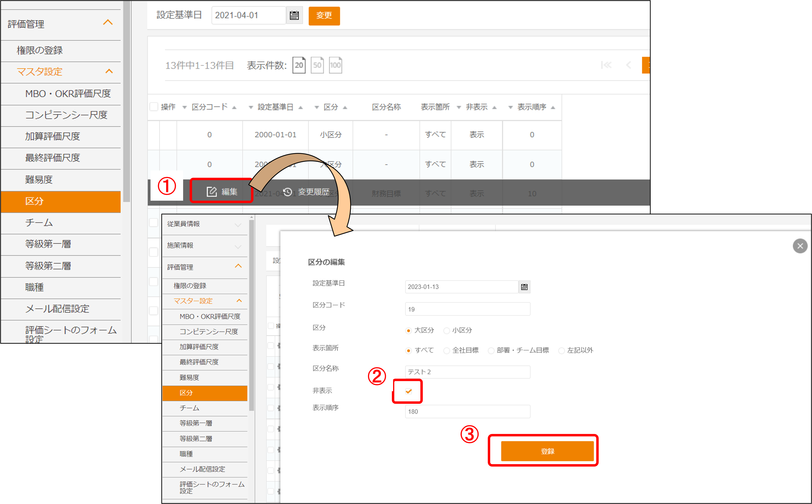
Task: Set display count to 20 rows
Action: point(299,65)
